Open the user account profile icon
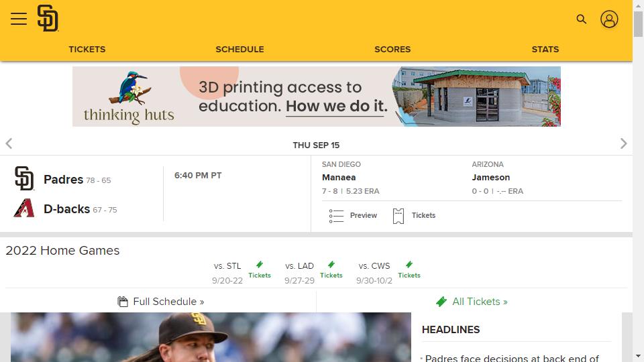This screenshot has width=644, height=362. 609,19
